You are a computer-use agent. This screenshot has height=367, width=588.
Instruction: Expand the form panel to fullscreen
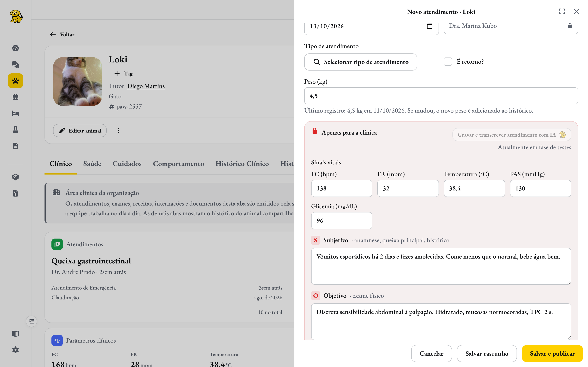(x=562, y=11)
